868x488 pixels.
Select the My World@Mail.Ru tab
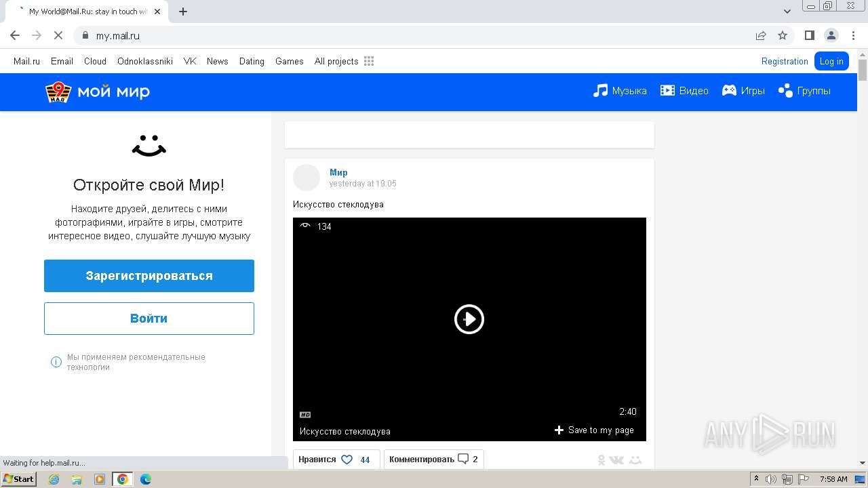pyautogui.click(x=88, y=12)
